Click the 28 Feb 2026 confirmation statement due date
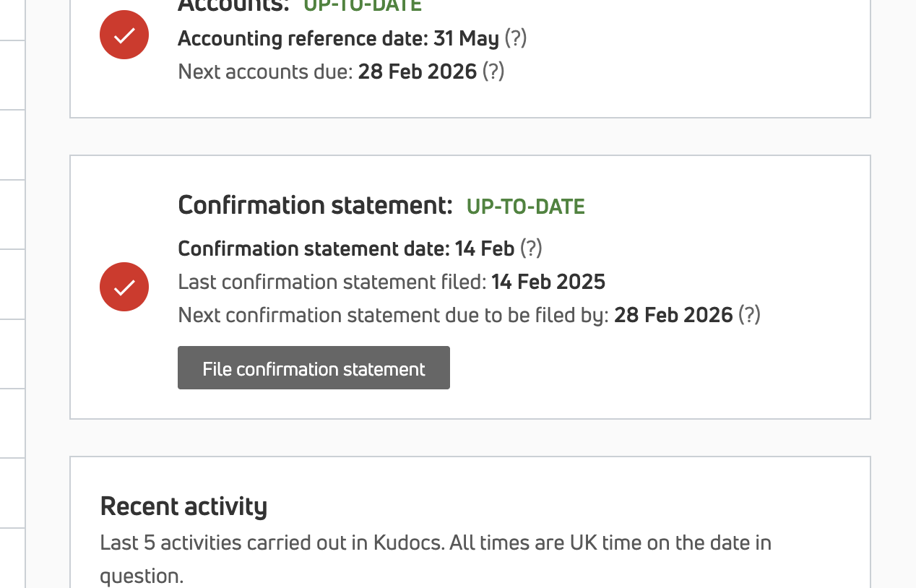The width and height of the screenshot is (916, 588). (x=673, y=315)
